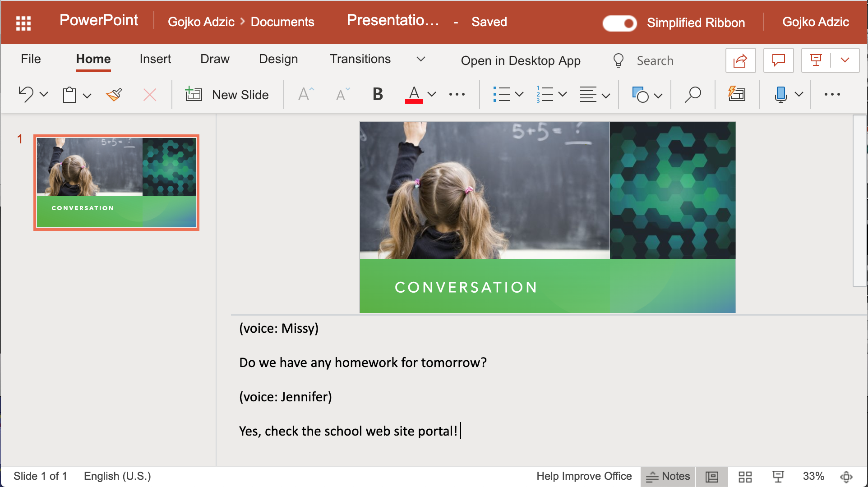The width and height of the screenshot is (868, 487).
Task: Switch to the Insert tab
Action: pyautogui.click(x=155, y=59)
